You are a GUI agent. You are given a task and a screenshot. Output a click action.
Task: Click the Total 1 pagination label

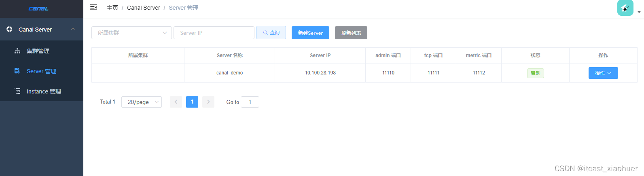108,102
